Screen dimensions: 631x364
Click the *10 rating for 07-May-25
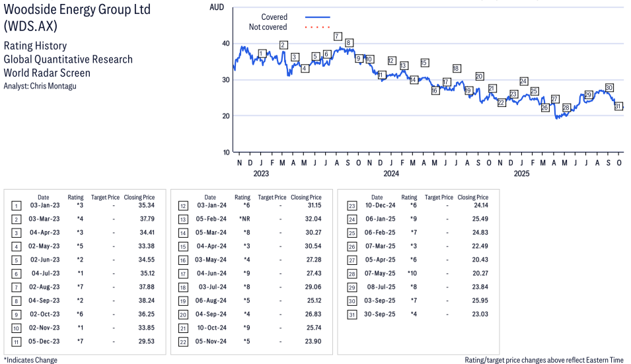pyautogui.click(x=410, y=273)
